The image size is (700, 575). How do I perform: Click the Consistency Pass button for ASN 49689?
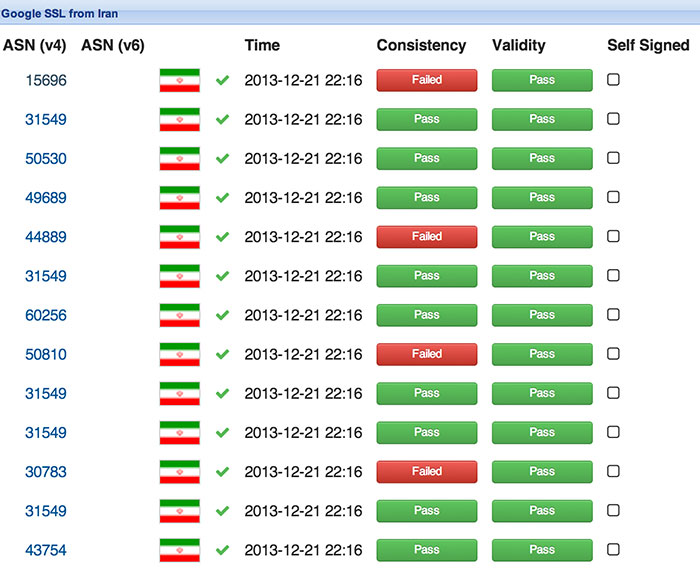(x=427, y=198)
